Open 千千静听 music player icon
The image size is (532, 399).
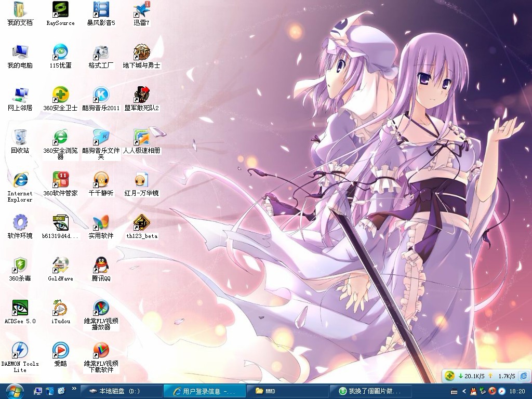pos(101,180)
